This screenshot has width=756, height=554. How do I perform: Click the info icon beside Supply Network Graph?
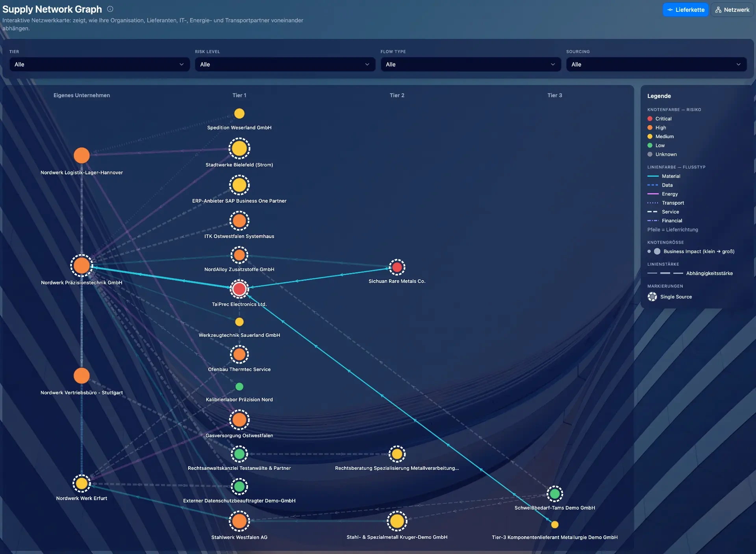[110, 9]
